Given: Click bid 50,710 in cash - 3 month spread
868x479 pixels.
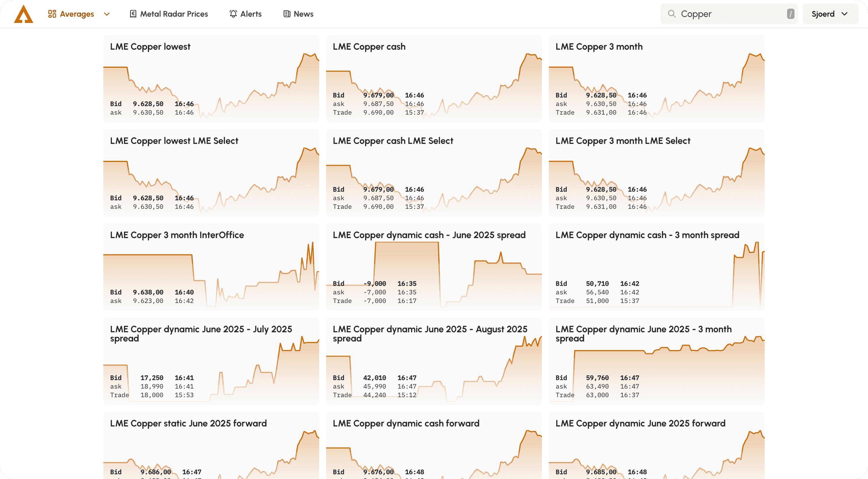Looking at the screenshot, I should point(597,284).
